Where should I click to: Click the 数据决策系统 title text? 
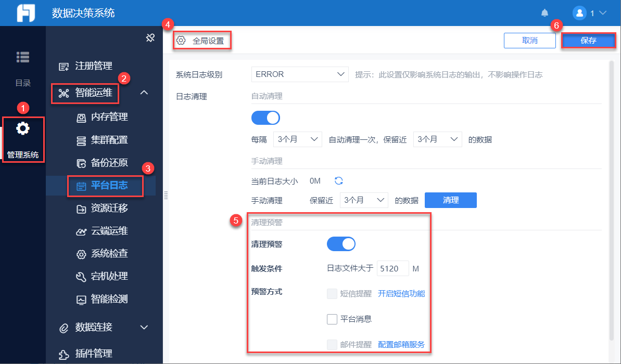[x=83, y=13]
